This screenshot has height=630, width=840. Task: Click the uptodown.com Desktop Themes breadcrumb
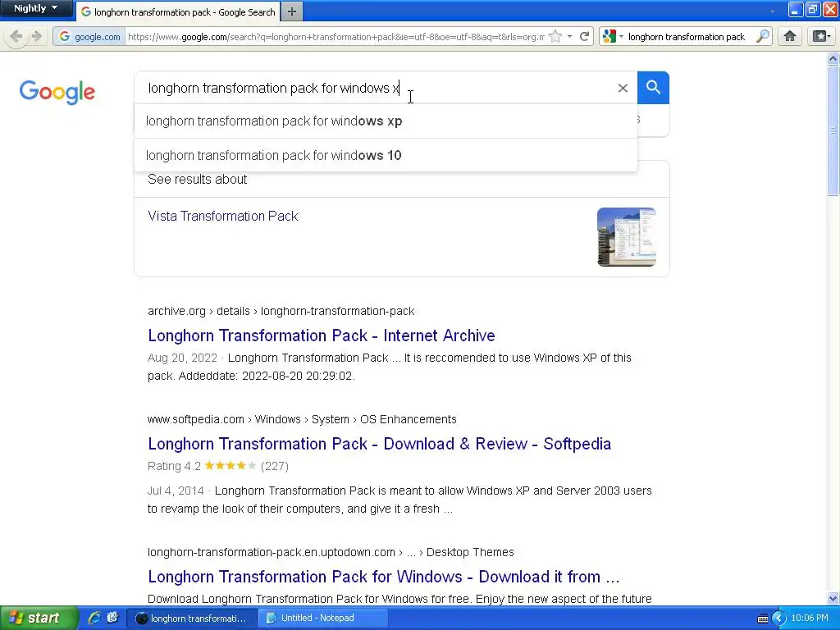coord(331,552)
